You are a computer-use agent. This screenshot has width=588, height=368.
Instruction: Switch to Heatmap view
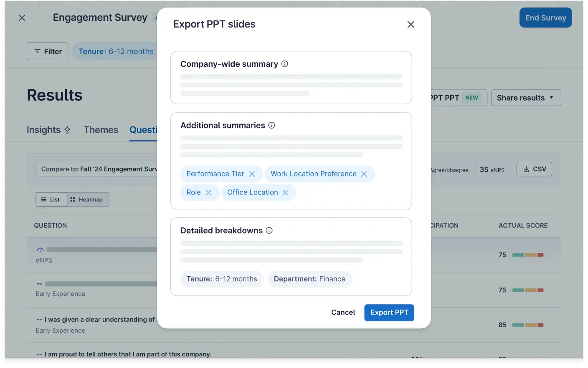click(x=88, y=199)
